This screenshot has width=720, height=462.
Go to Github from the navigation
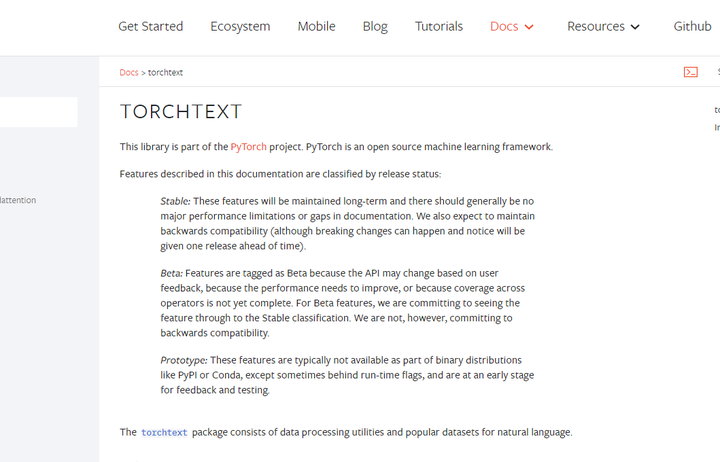[692, 26]
